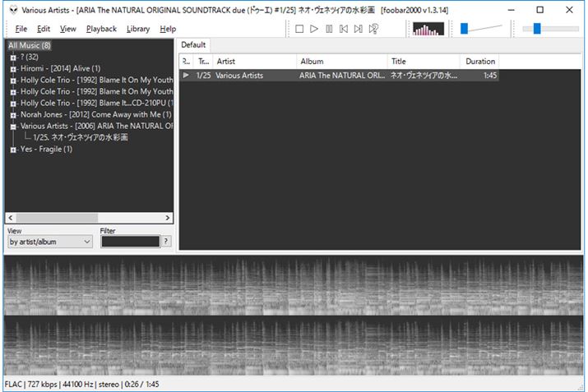Play a random track

(373, 29)
